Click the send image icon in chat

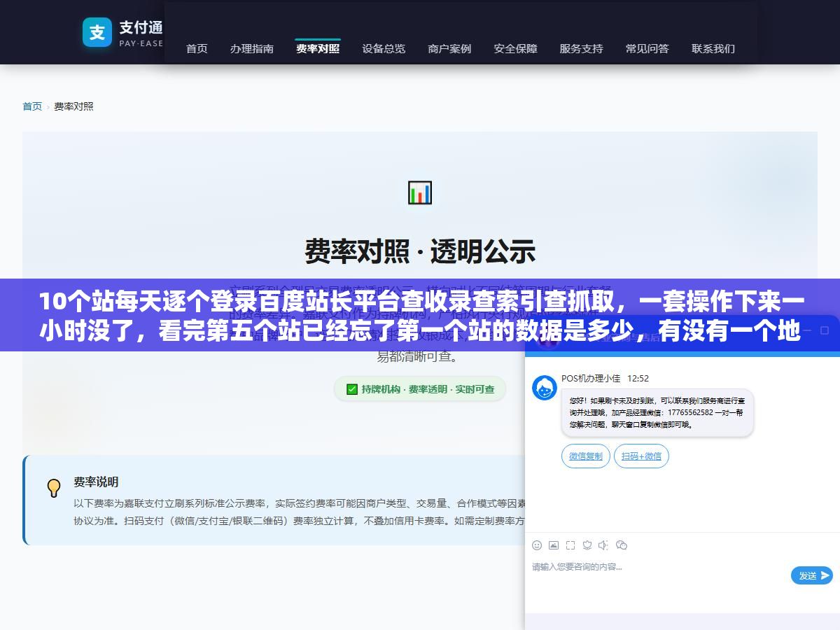[x=554, y=545]
